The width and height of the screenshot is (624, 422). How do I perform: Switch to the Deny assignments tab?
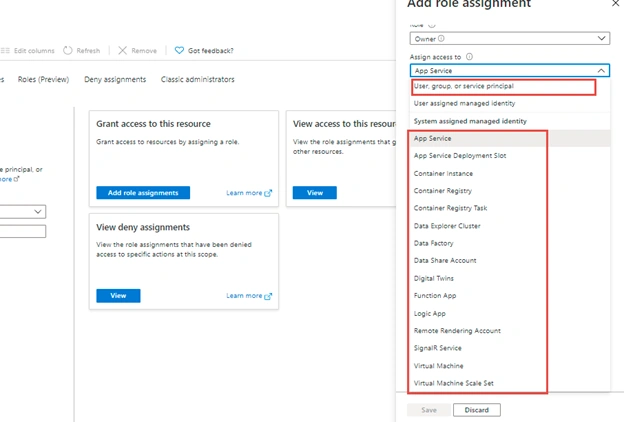pos(115,79)
